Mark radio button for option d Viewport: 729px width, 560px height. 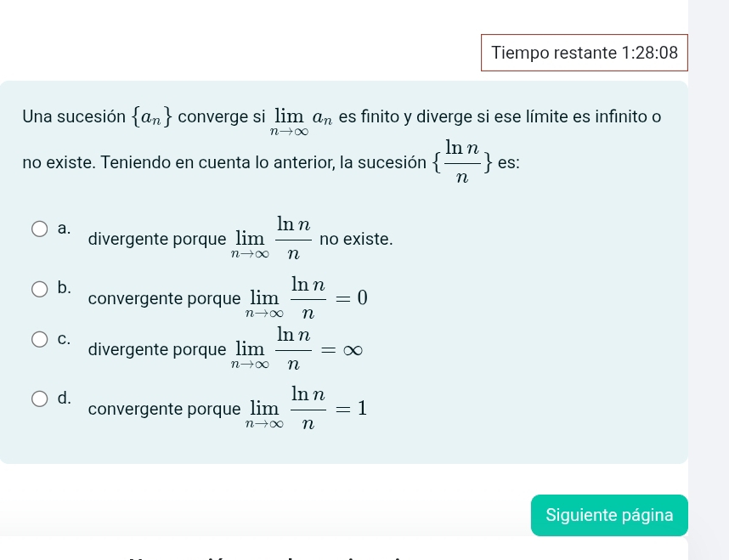pyautogui.click(x=40, y=399)
